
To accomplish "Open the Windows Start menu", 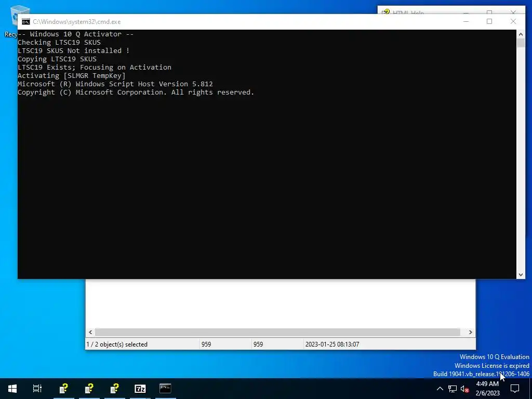I will click(12, 389).
